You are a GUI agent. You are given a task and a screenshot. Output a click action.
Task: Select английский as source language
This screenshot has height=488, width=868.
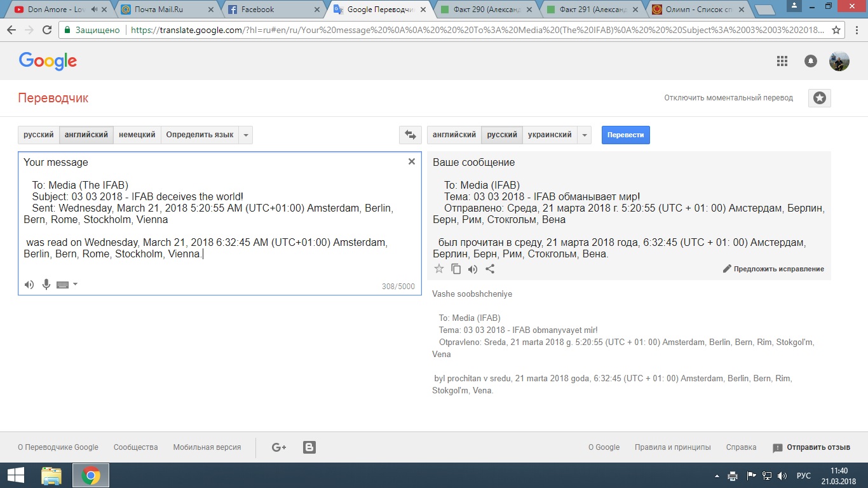(86, 135)
